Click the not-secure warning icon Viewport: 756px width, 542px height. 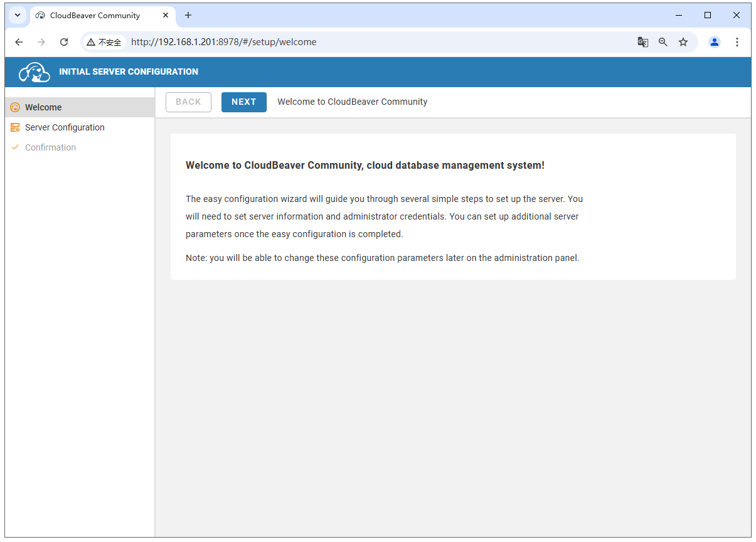pyautogui.click(x=91, y=42)
